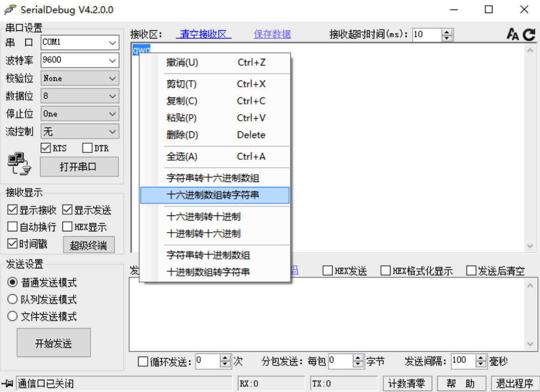Increase 发送间隔 milliseconds stepper

click(481, 358)
